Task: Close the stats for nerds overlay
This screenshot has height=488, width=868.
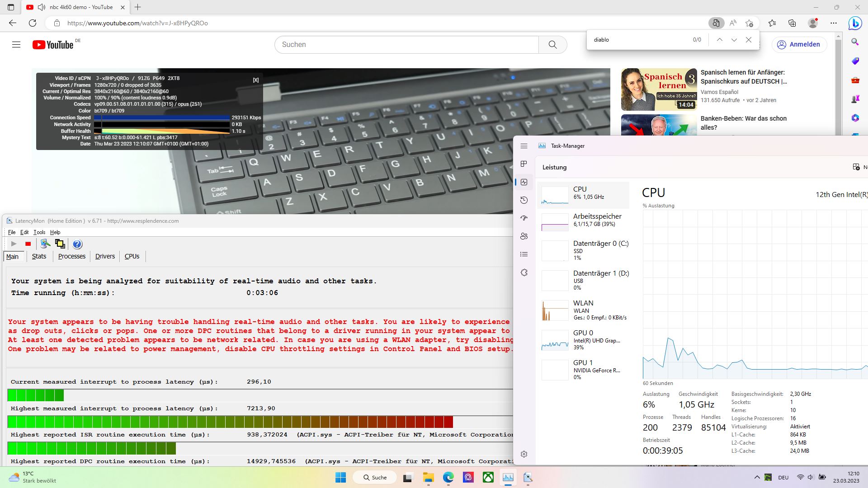Action: (256, 80)
